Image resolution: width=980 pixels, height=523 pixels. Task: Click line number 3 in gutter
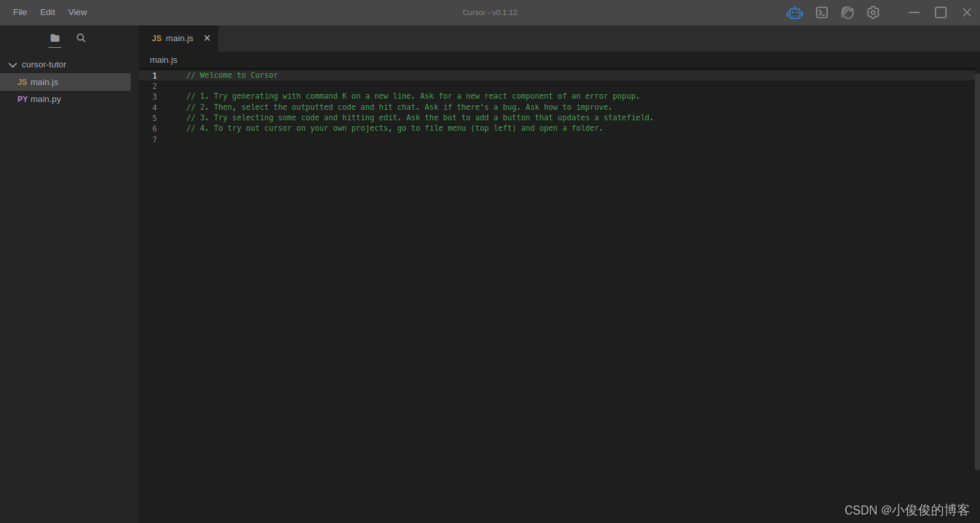pos(155,97)
